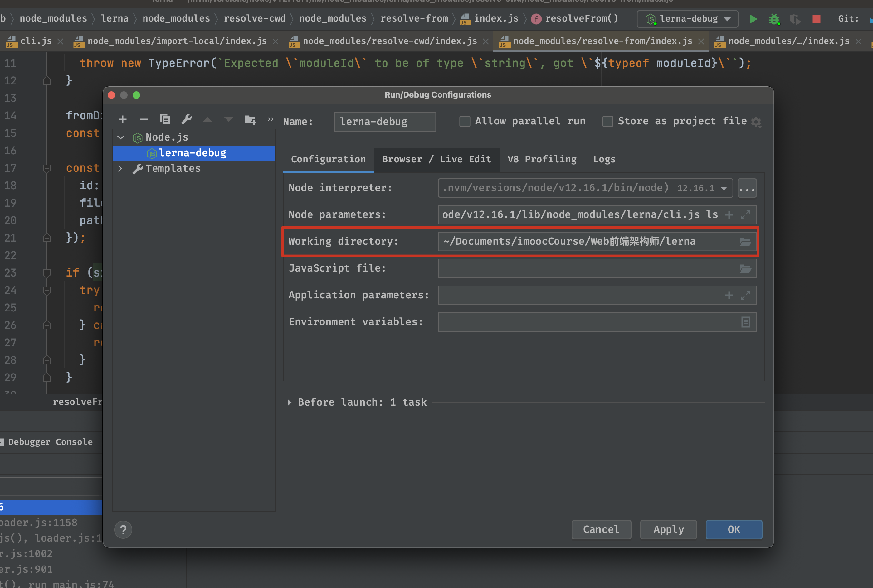Run lerna-debug with green play icon
The image size is (873, 588).
click(x=753, y=19)
